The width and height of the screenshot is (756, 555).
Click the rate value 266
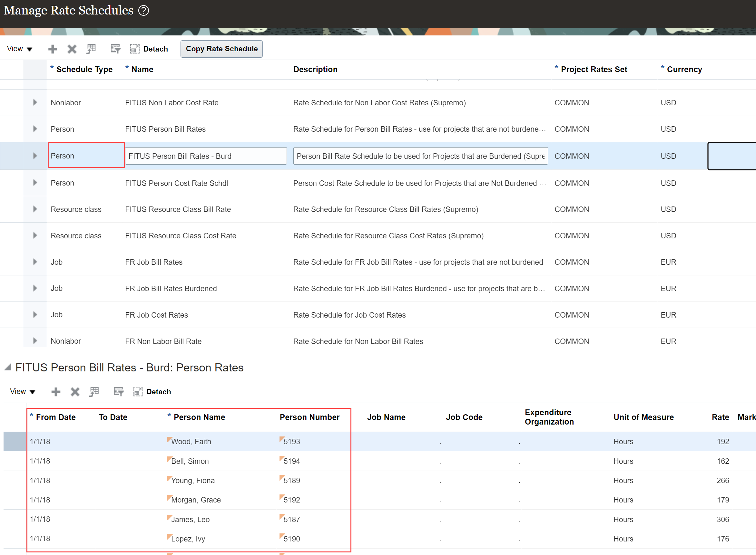[x=723, y=480]
